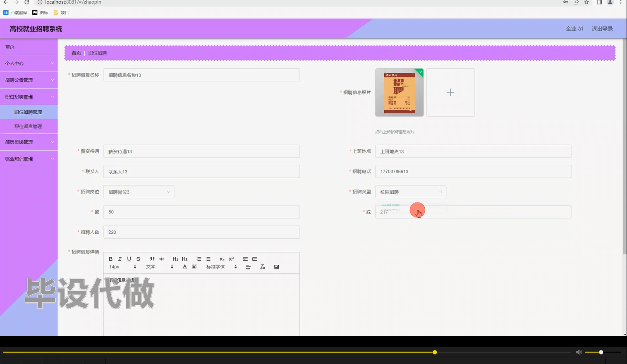Screen dimensions: 627x364
Task: Toggle the ordered list formatting
Action: click(199, 259)
